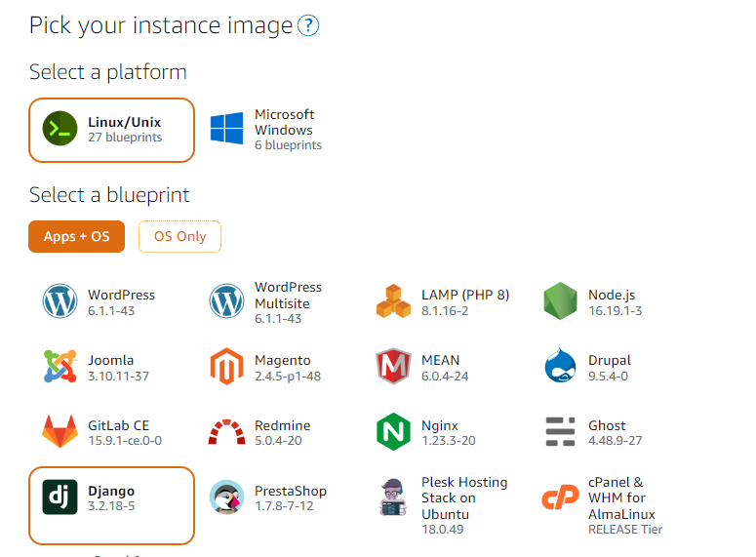
Task: Click the '16.19.1-3' version text
Action: 615,311
